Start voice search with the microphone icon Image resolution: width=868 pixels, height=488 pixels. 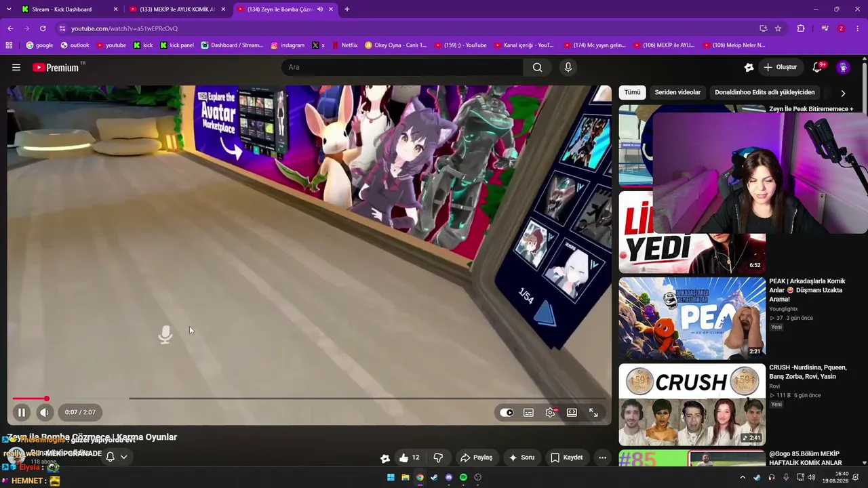[568, 67]
